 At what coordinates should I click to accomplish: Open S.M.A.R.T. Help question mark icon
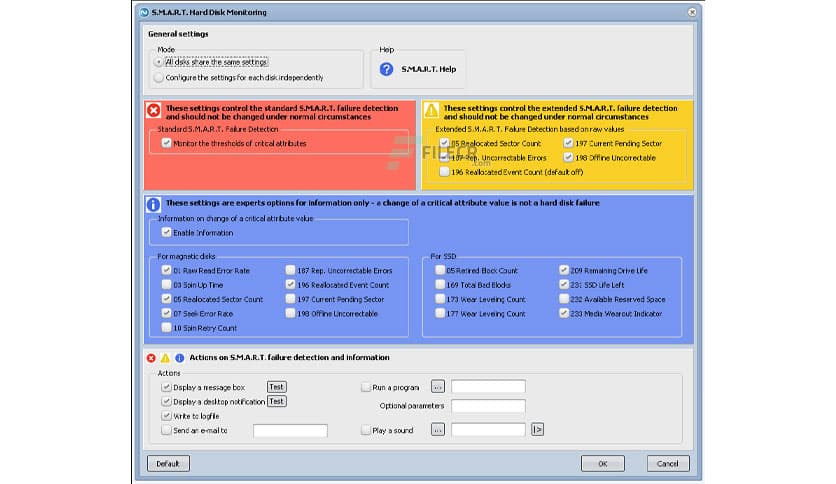387,69
